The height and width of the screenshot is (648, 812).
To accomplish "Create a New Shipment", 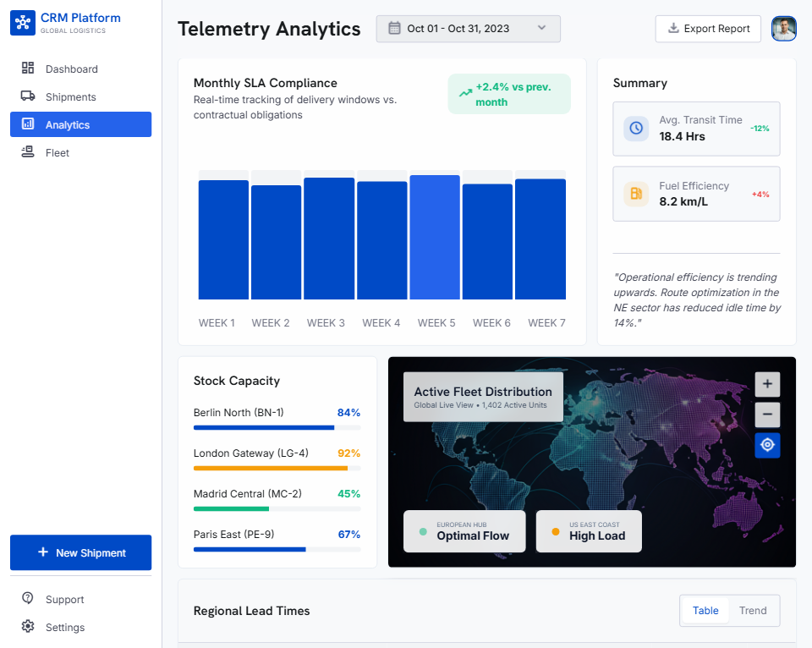I will [81, 552].
